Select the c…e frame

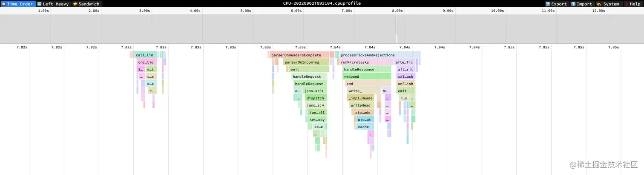[151, 76]
